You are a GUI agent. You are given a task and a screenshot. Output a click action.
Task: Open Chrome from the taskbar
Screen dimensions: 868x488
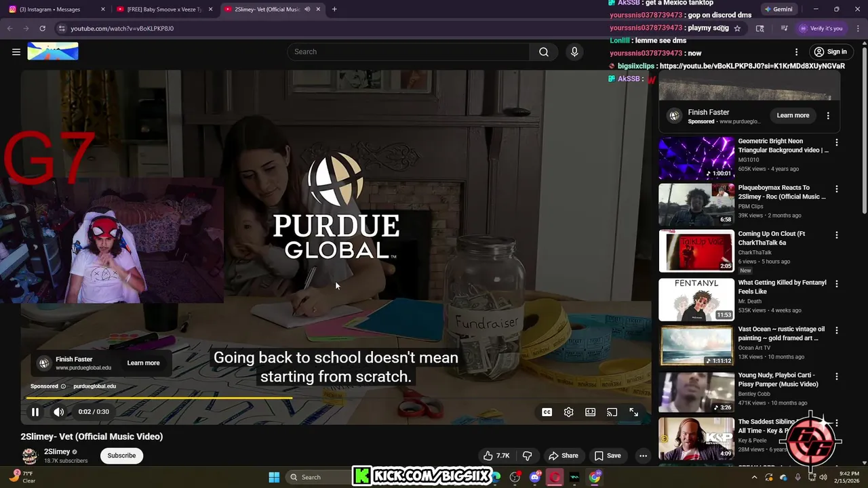click(595, 477)
